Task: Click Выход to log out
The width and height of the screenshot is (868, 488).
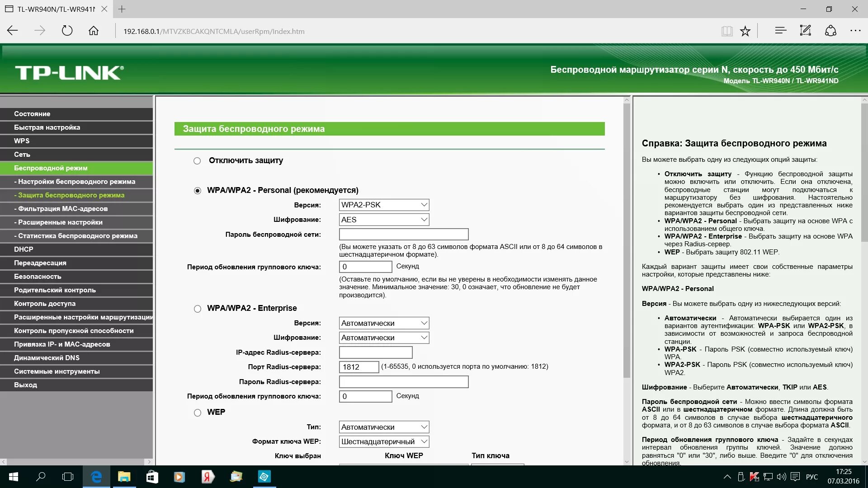Action: [x=76, y=385]
